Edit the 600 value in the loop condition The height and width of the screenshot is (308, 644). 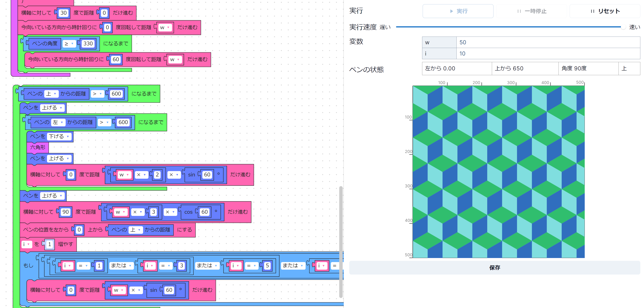(x=116, y=94)
